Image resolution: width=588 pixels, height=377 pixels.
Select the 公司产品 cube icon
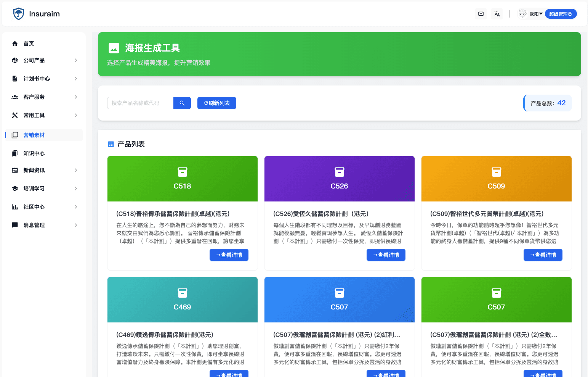(14, 60)
